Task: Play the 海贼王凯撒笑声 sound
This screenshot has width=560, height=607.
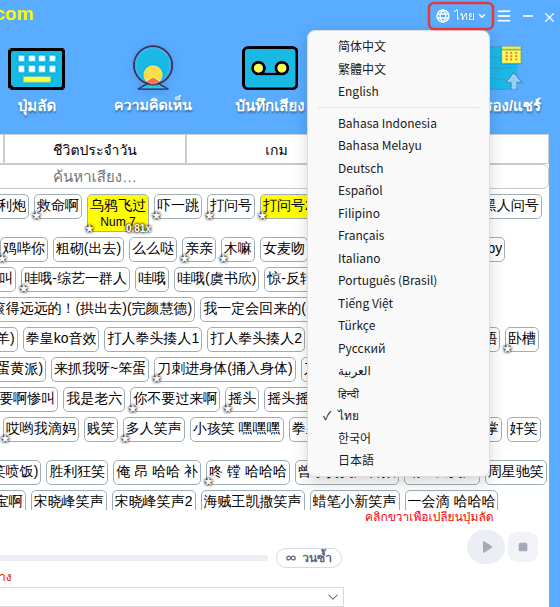Action: (x=252, y=502)
